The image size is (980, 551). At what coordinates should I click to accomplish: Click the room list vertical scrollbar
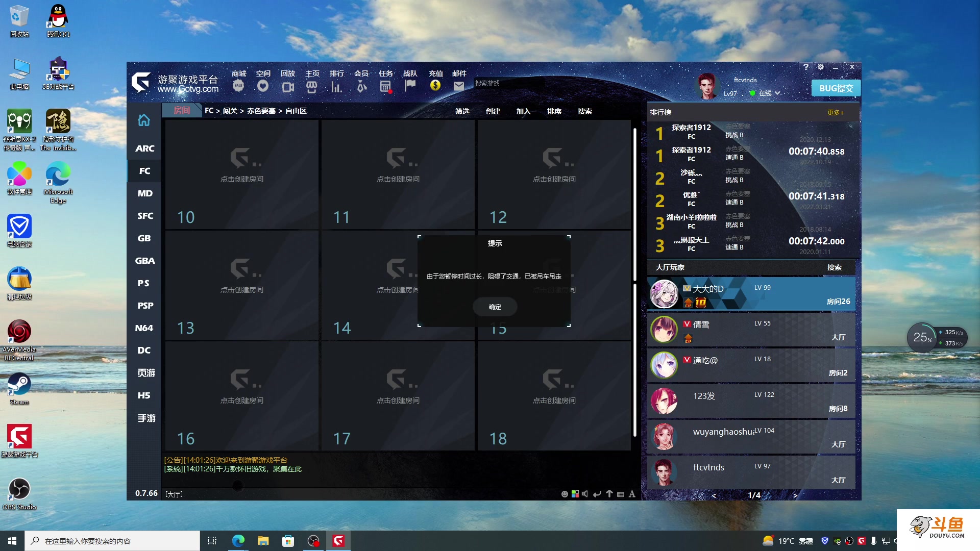point(635,283)
